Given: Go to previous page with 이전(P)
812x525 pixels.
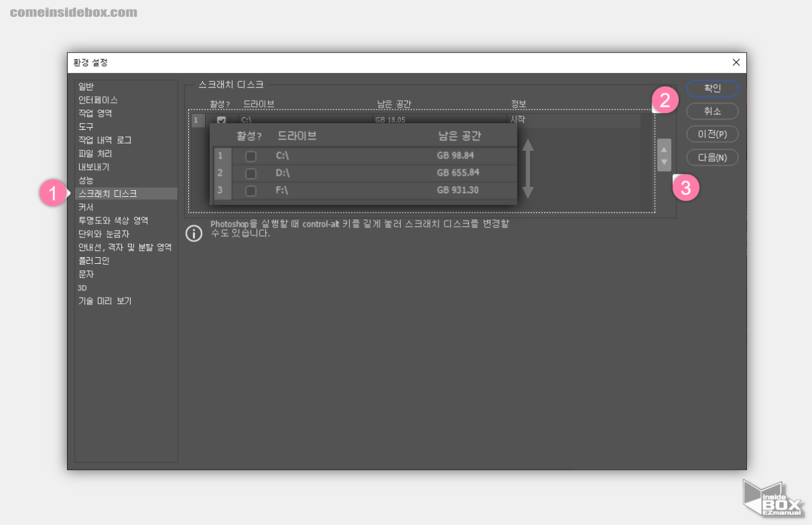Looking at the screenshot, I should (712, 134).
